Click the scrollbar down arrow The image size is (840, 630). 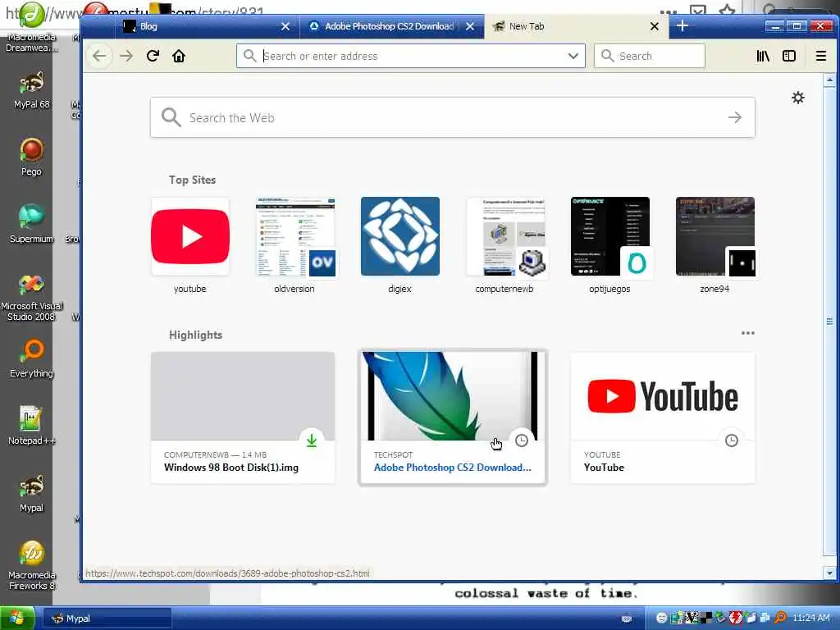click(x=829, y=573)
